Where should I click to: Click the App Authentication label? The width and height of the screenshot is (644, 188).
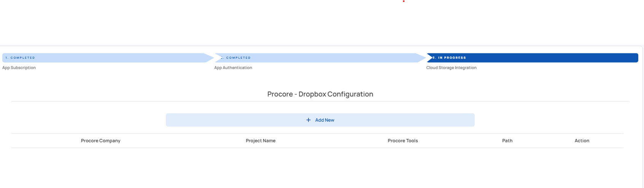pos(233,67)
